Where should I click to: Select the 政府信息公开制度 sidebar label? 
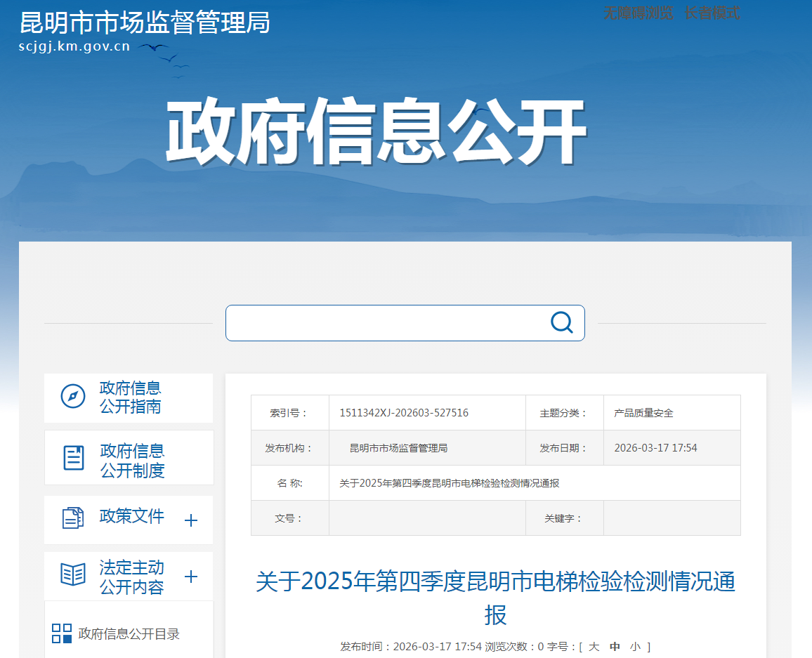point(132,460)
